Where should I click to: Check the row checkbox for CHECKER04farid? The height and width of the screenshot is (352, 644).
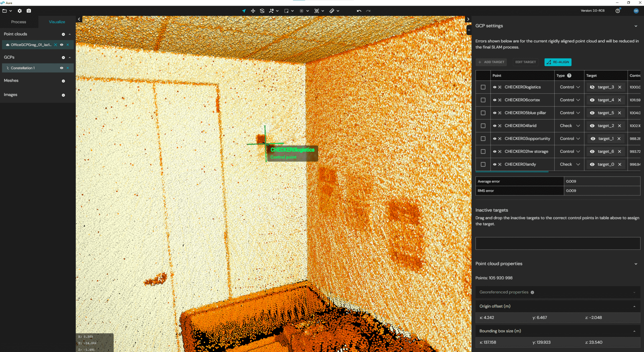click(483, 125)
